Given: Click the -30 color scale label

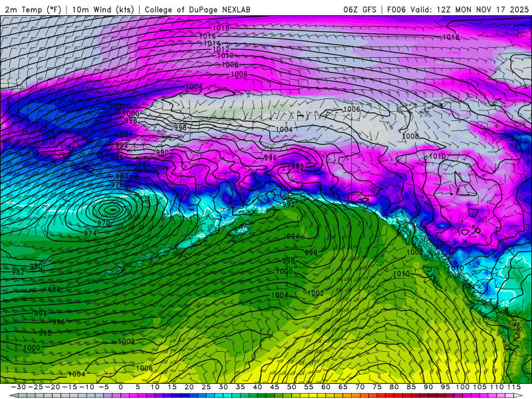Looking at the screenshot, I should 19,387.
